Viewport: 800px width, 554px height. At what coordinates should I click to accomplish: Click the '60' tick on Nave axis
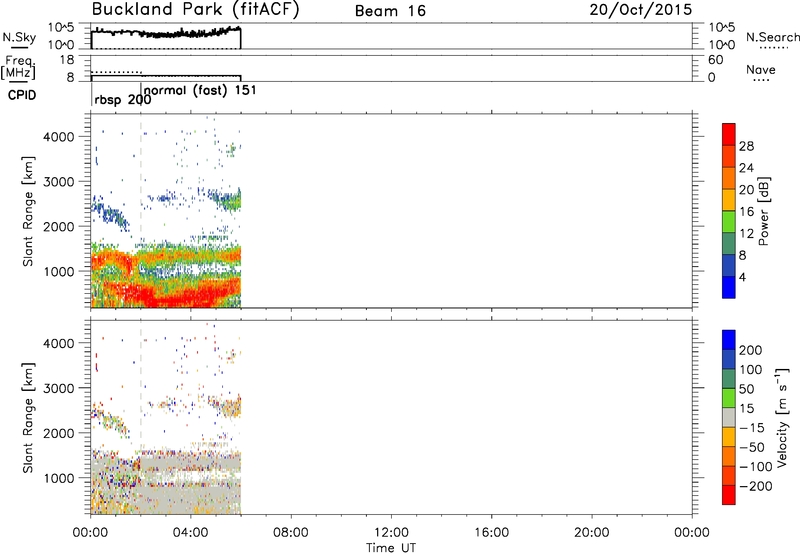(716, 60)
